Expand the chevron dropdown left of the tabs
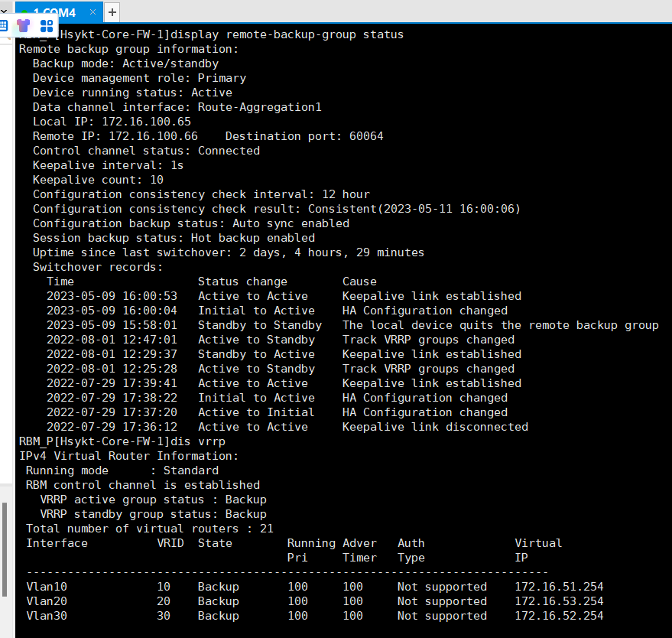Image resolution: width=672 pixels, height=638 pixels. pyautogui.click(x=3, y=12)
